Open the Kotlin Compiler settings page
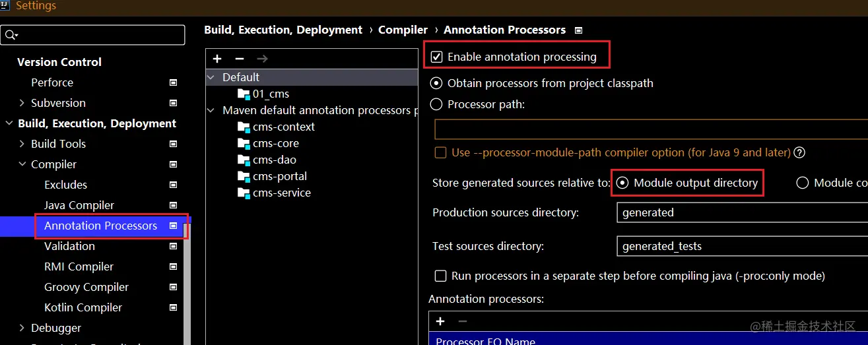868x345 pixels. coord(83,307)
